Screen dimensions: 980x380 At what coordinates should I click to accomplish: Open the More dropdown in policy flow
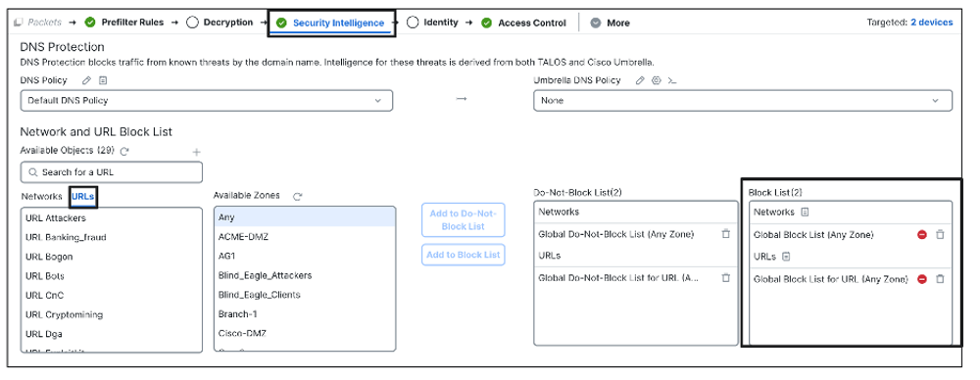click(610, 24)
